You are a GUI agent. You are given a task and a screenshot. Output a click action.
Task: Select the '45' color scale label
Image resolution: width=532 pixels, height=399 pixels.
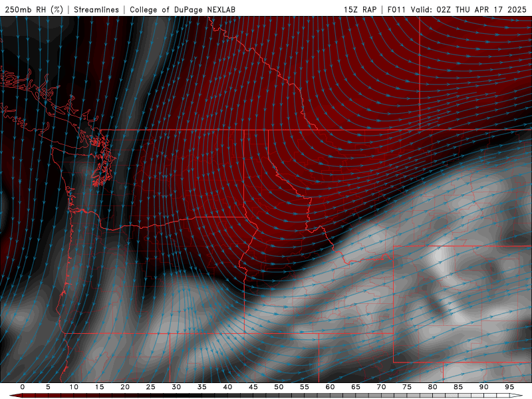[x=253, y=387]
